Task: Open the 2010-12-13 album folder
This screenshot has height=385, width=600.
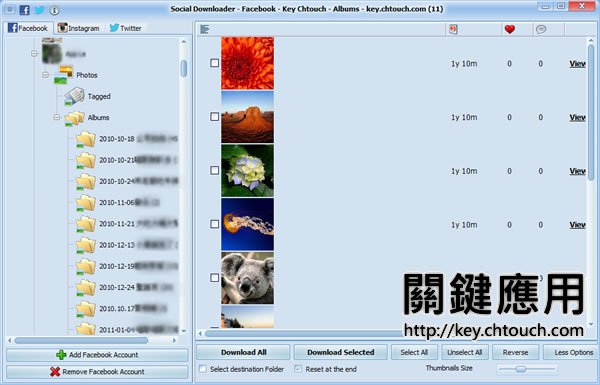Action: pos(86,245)
